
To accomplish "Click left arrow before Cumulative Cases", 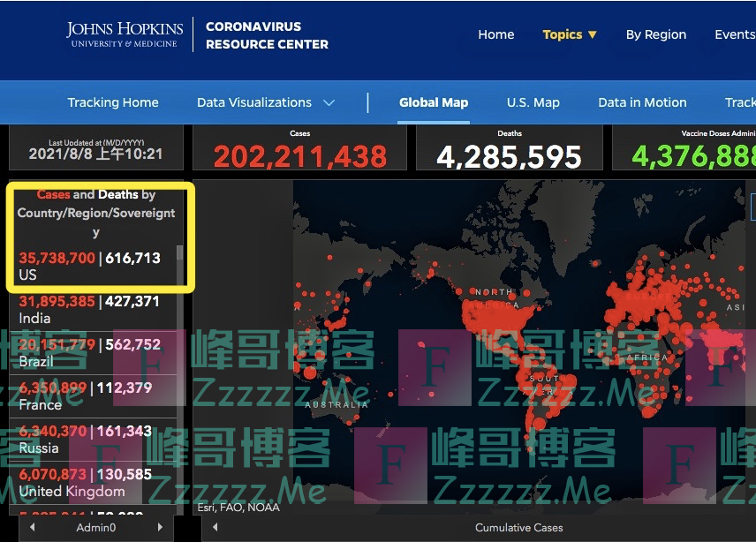I will point(215,528).
